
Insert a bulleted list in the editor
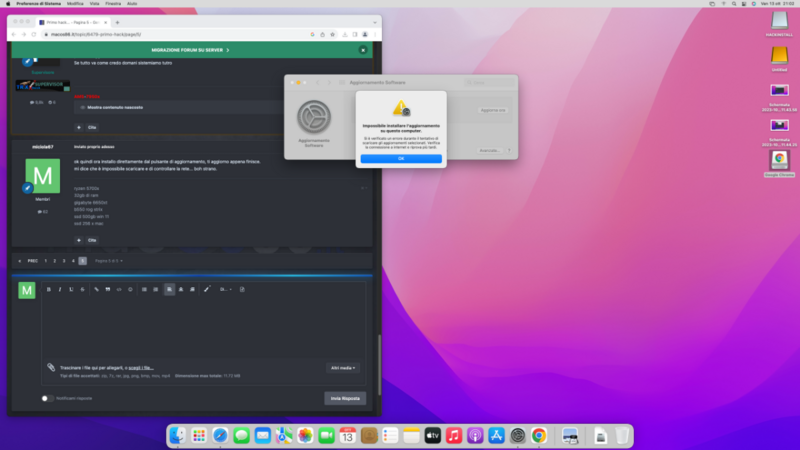[x=144, y=289]
